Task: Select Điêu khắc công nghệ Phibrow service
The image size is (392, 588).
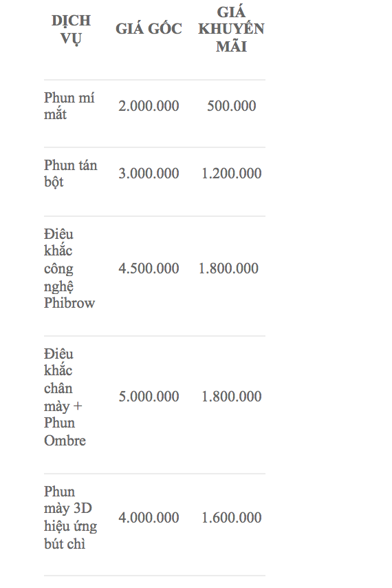Action: pyautogui.click(x=69, y=269)
